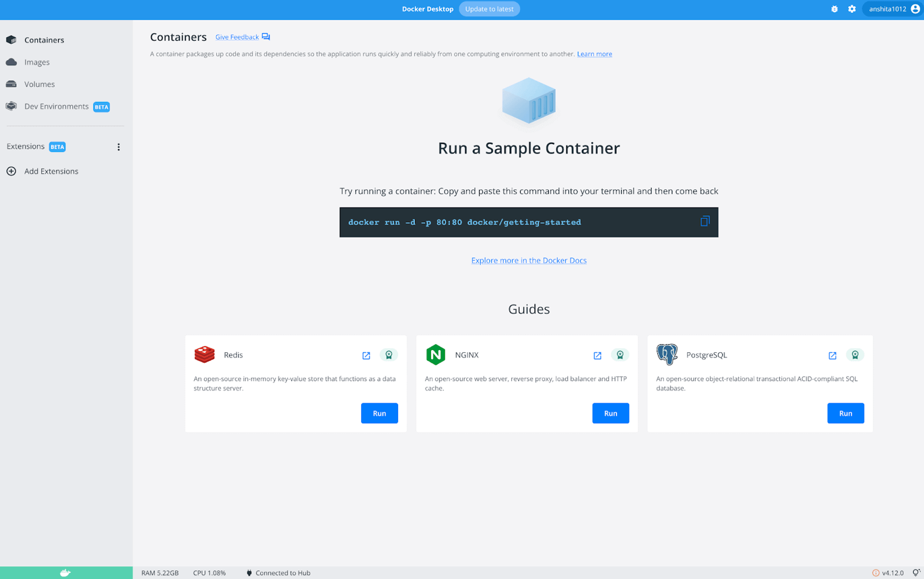
Task: Click Update to latest button
Action: [x=489, y=9]
